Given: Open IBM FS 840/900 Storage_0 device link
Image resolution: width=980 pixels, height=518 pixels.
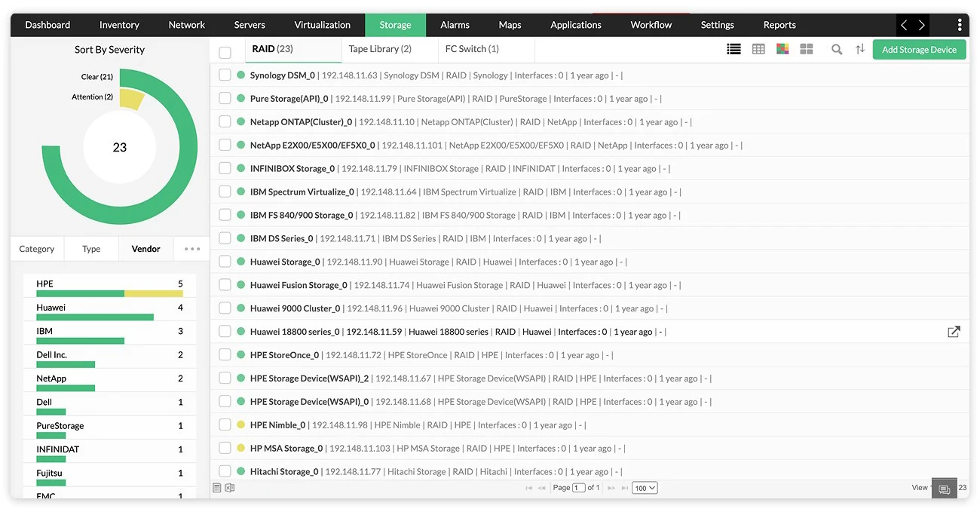Looking at the screenshot, I should (302, 216).
